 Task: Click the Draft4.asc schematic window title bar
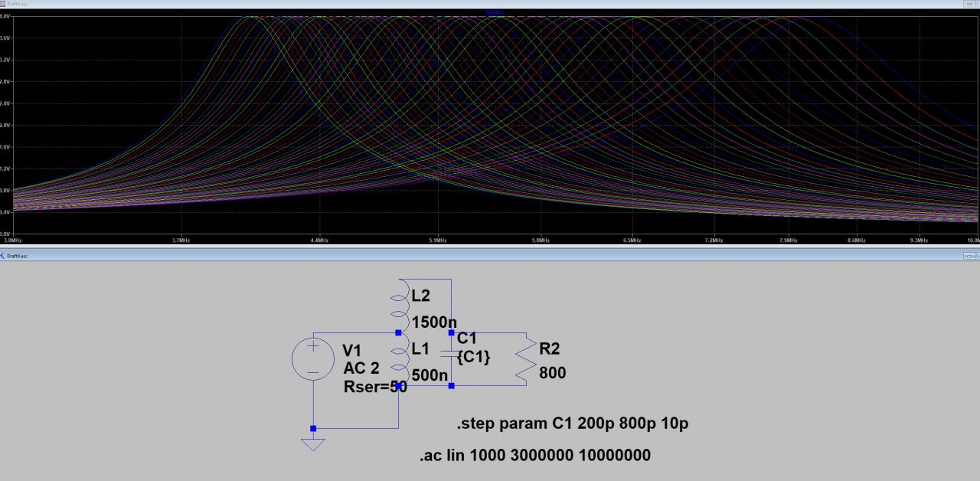click(x=490, y=255)
